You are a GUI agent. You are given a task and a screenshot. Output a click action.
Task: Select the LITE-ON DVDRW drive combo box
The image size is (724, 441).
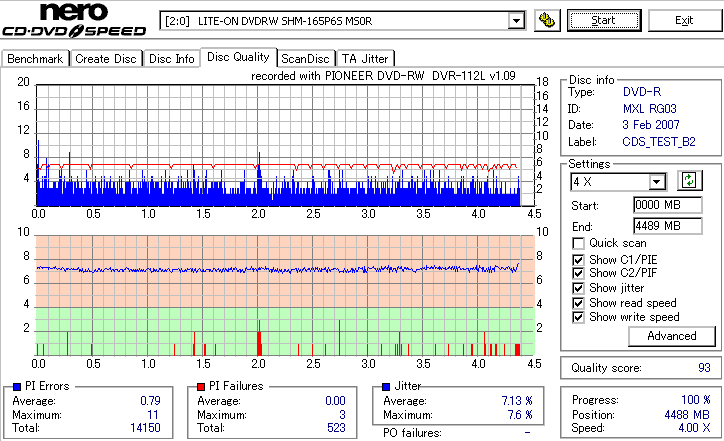[x=342, y=21]
